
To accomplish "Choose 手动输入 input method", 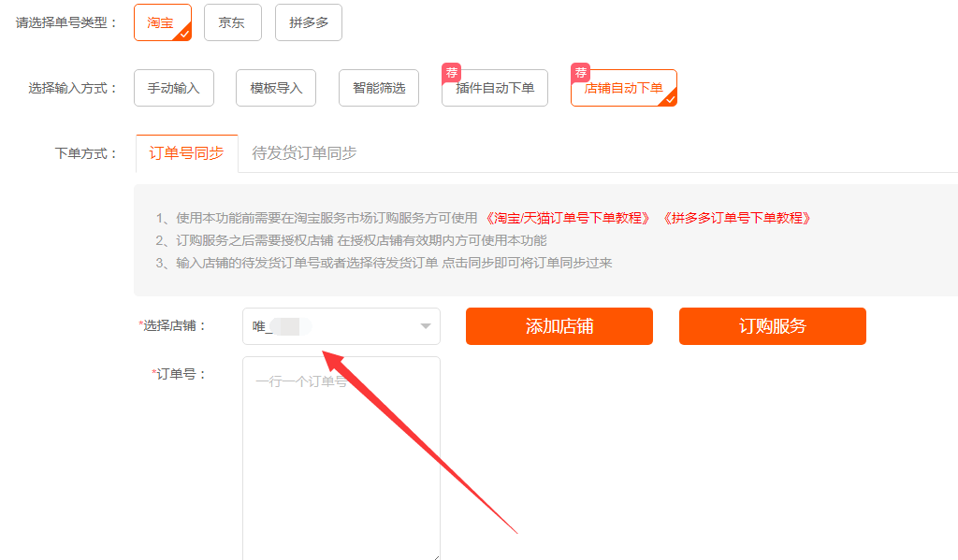I will [174, 88].
